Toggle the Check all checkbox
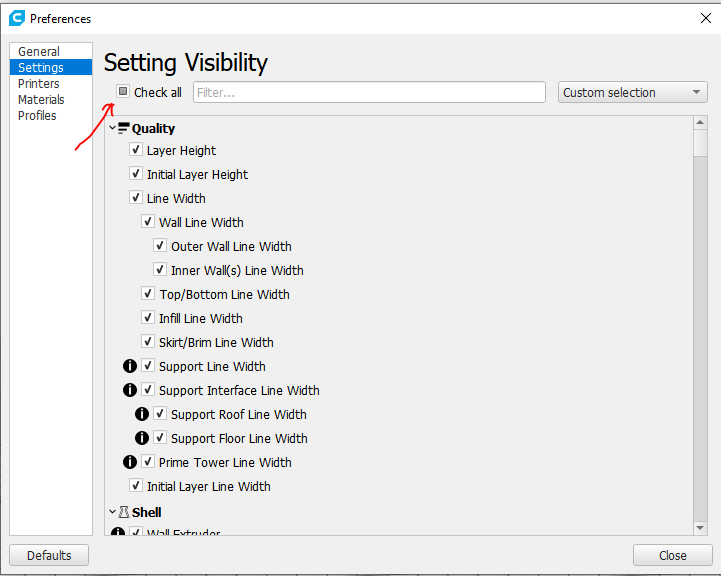The width and height of the screenshot is (721, 576). pyautogui.click(x=123, y=92)
